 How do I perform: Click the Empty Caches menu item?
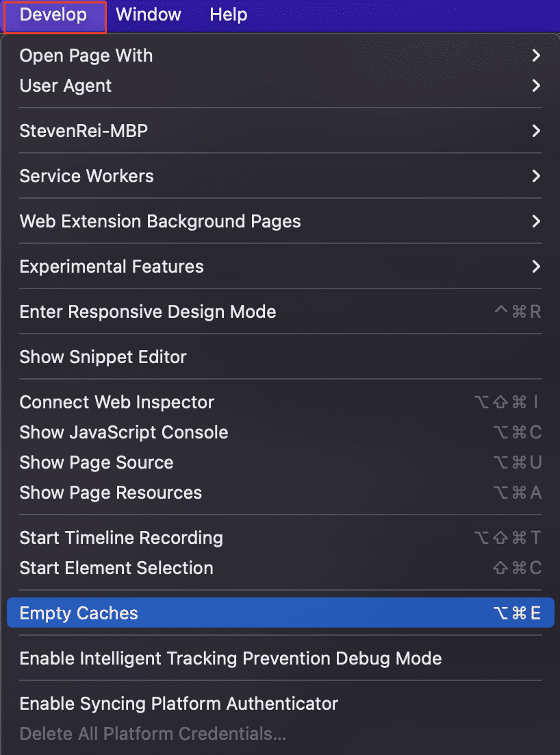coord(79,613)
